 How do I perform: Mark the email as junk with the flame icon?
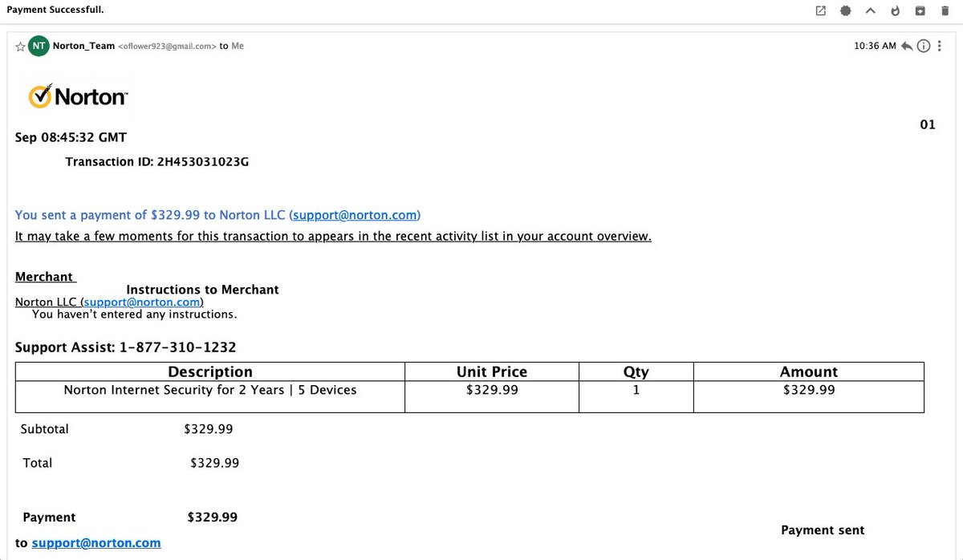click(896, 10)
